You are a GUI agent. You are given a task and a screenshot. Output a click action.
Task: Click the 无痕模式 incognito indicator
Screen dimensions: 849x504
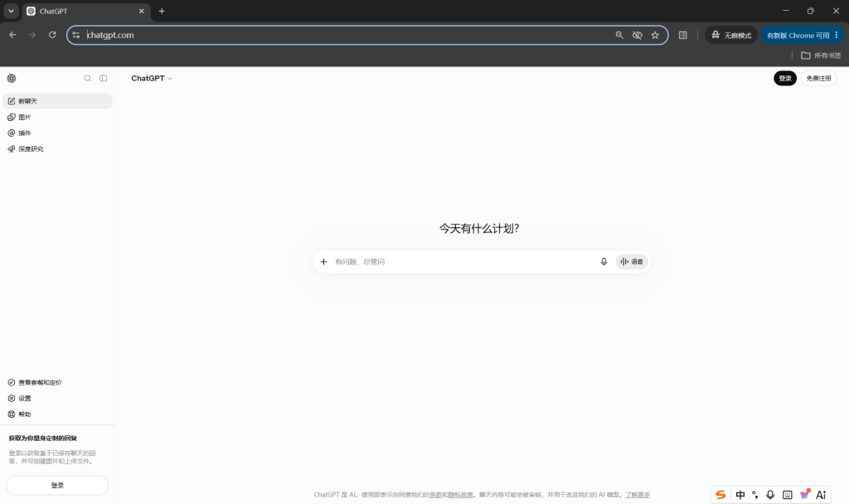pos(731,35)
